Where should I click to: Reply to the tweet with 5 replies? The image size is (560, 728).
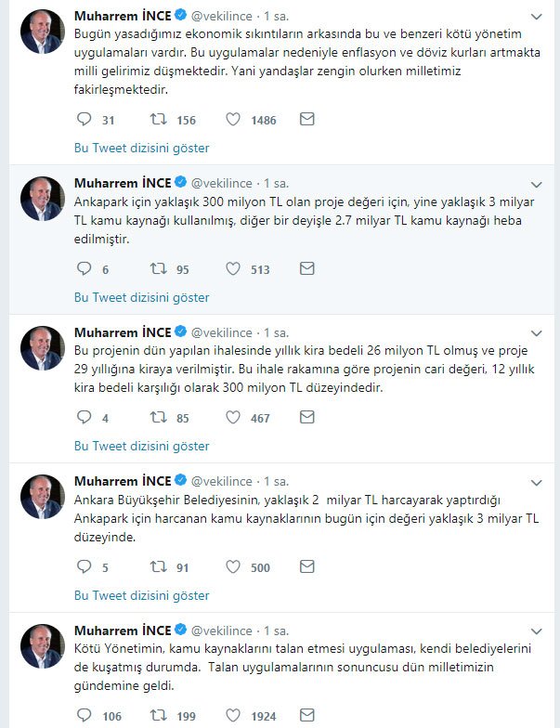click(84, 566)
